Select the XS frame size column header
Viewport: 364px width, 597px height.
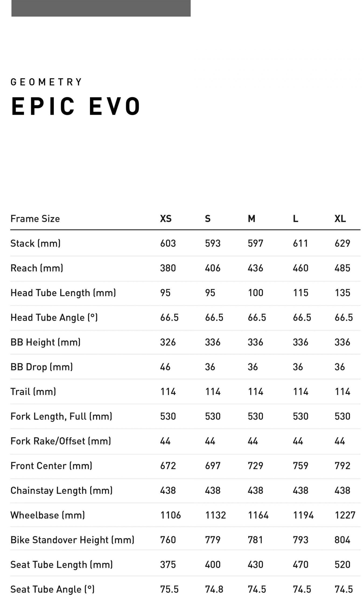click(166, 219)
